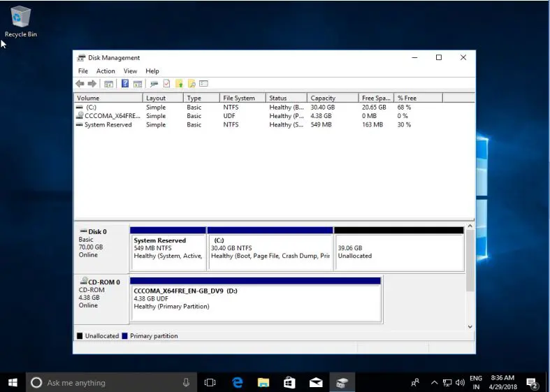
Task: Open the File menu
Action: click(x=83, y=71)
